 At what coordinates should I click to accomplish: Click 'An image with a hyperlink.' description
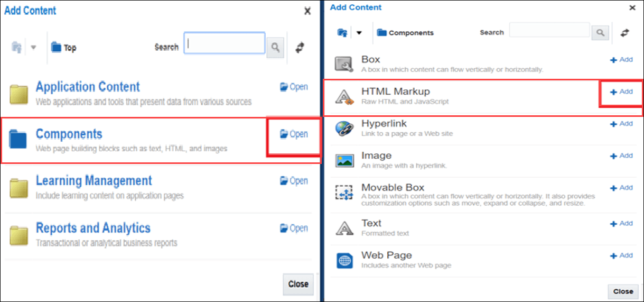pos(404,166)
